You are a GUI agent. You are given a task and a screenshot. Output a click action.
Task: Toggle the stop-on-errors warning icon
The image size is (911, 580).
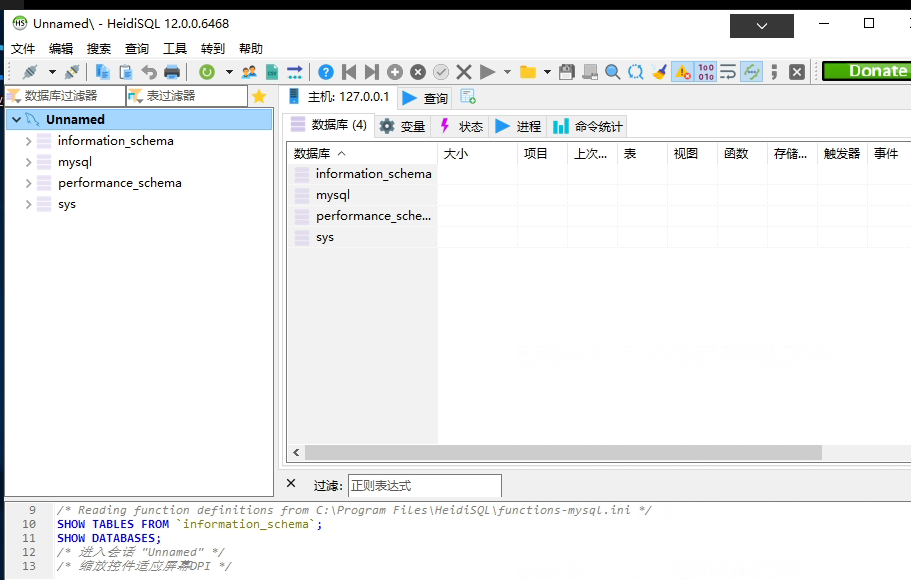pyautogui.click(x=682, y=72)
